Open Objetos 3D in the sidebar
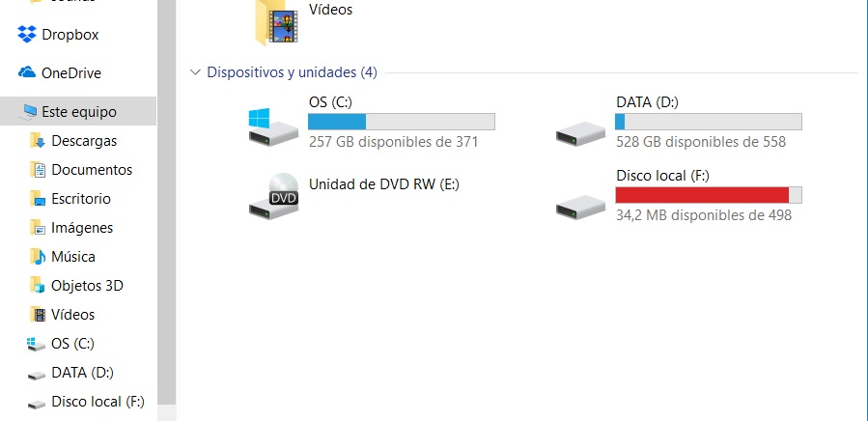The height and width of the screenshot is (421, 868). (x=87, y=285)
